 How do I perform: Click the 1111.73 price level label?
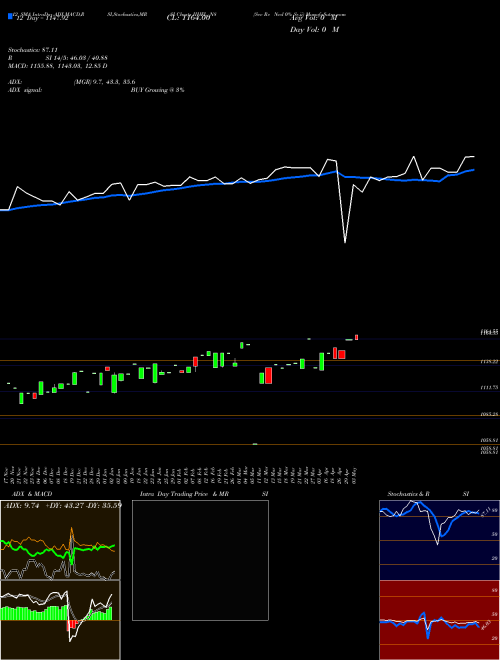489,387
